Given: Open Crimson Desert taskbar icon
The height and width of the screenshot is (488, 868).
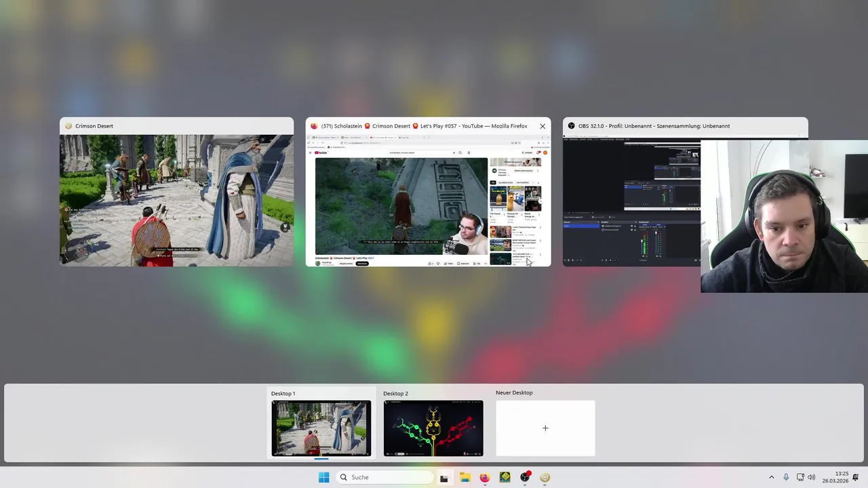Looking at the screenshot, I should 545,478.
